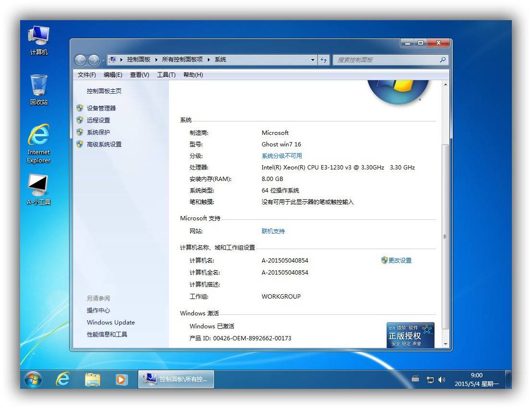Open 操作中心 link

pos(98,310)
